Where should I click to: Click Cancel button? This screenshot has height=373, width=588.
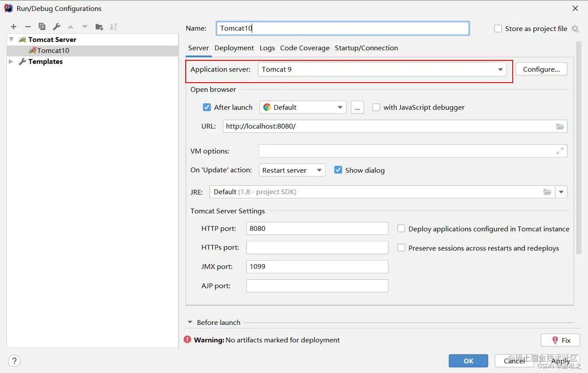[x=514, y=361]
